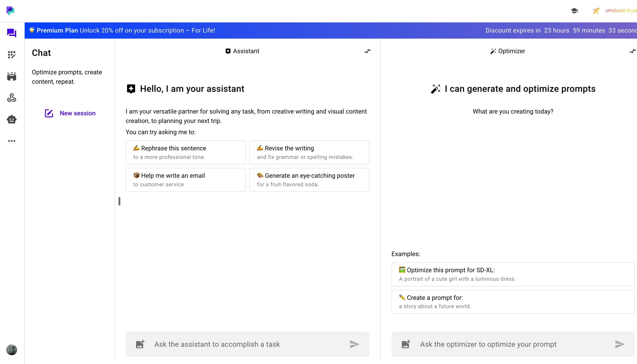Viewport: 637px width, 364px height.
Task: Expand the more options ellipsis menu
Action: 11,141
